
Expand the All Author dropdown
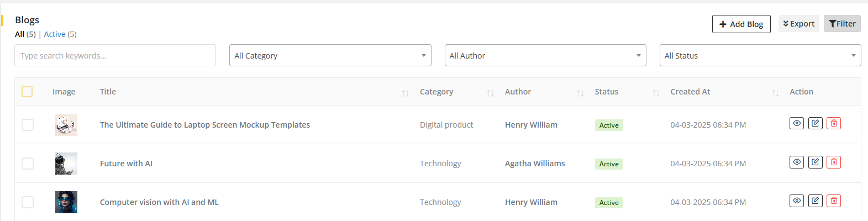click(x=545, y=56)
